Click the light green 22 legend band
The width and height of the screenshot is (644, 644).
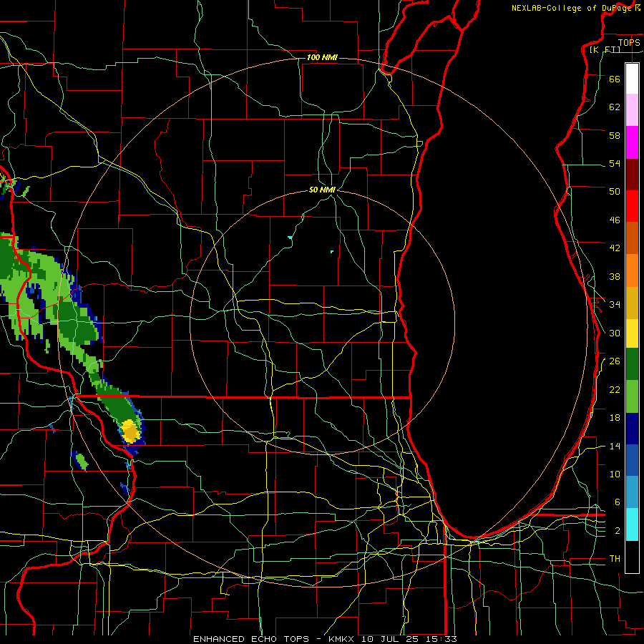[632, 396]
